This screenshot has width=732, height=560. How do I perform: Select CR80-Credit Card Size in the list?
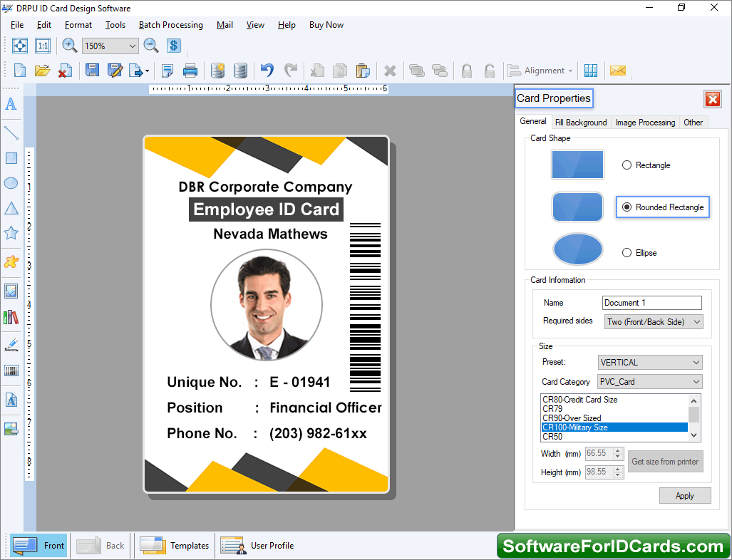tap(614, 400)
